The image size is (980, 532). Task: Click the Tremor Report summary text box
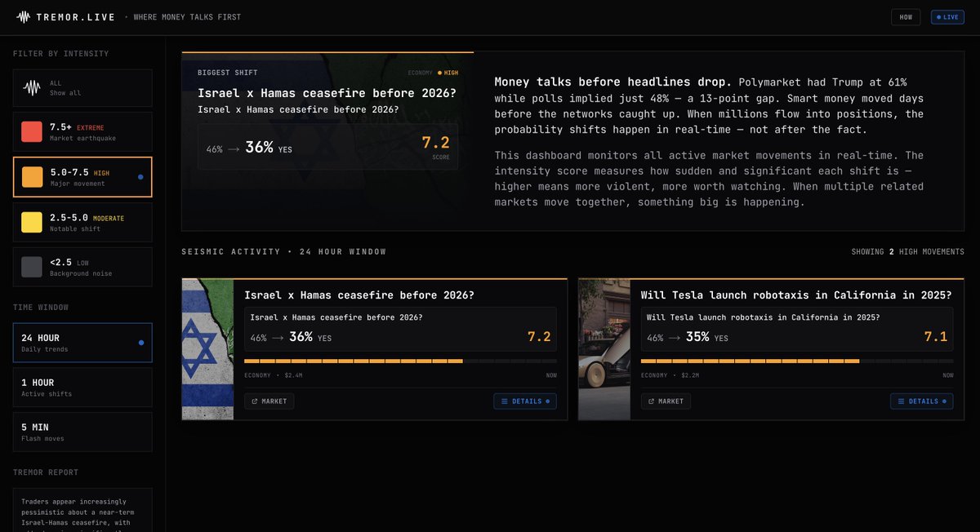pyautogui.click(x=82, y=510)
